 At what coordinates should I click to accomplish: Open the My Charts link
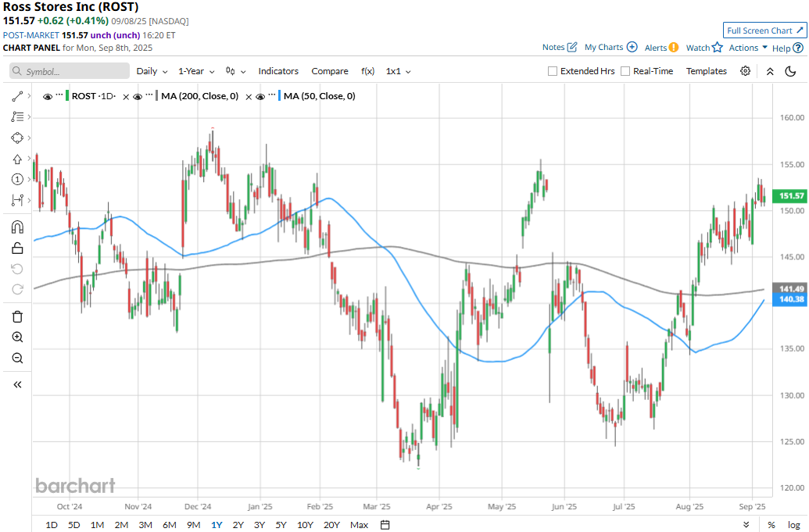[603, 48]
